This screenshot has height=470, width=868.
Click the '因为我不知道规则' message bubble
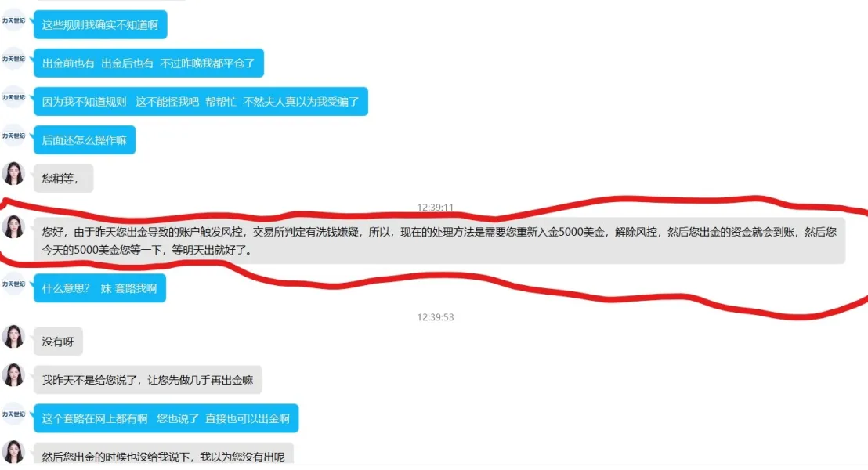coord(201,102)
